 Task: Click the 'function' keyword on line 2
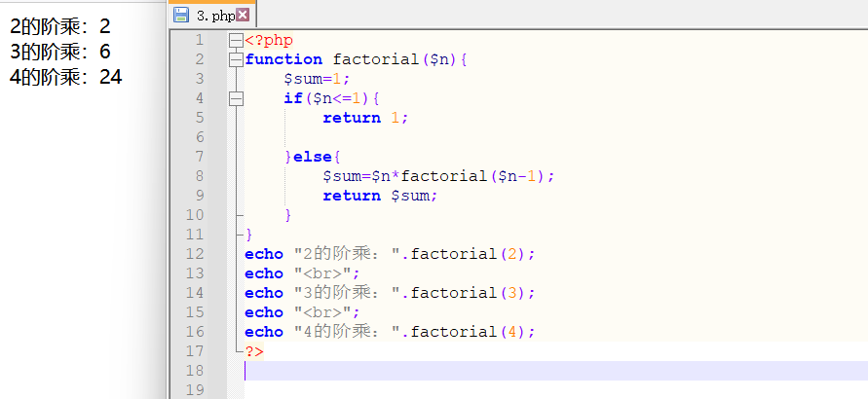[x=283, y=59]
